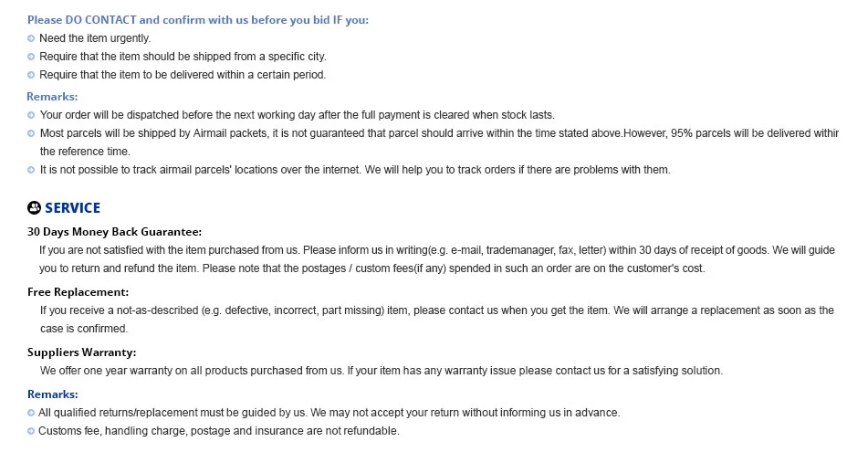Click the 'Remarks' heading under Suppliers Warranty
This screenshot has width=868, height=452.
[53, 394]
